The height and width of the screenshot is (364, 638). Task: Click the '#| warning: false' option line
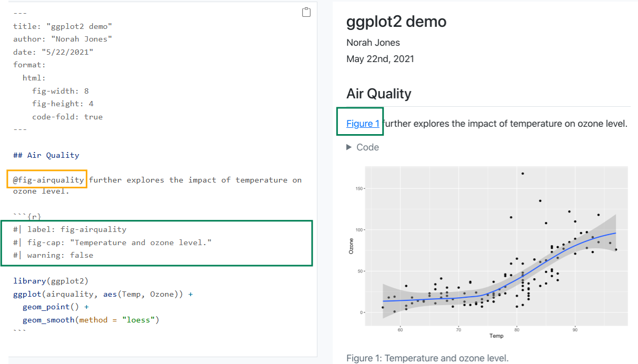click(53, 255)
